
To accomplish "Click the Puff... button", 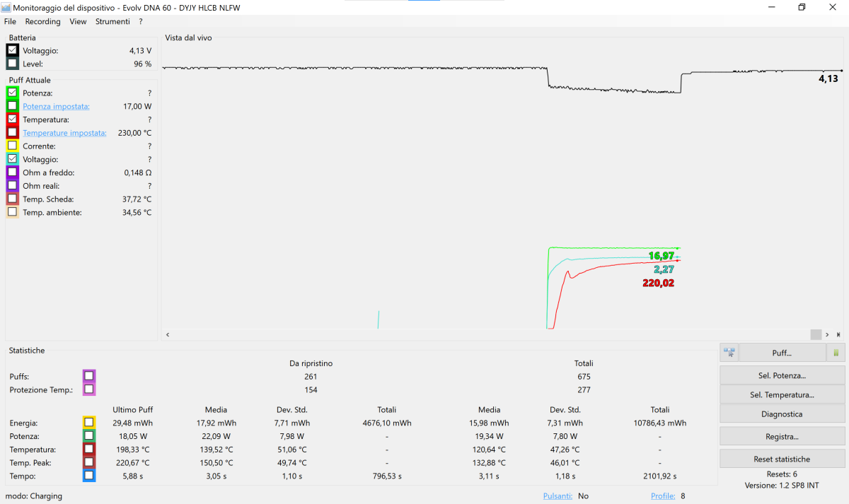I will tap(782, 352).
